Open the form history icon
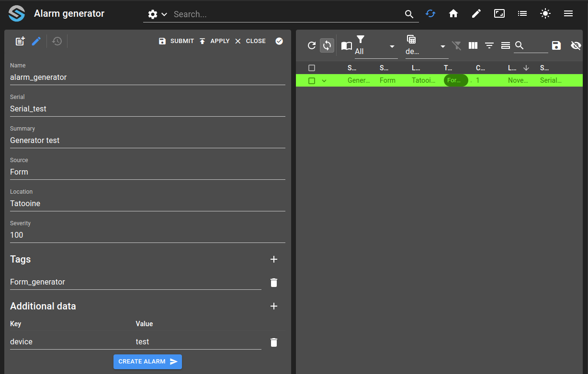The image size is (588, 374). click(57, 41)
